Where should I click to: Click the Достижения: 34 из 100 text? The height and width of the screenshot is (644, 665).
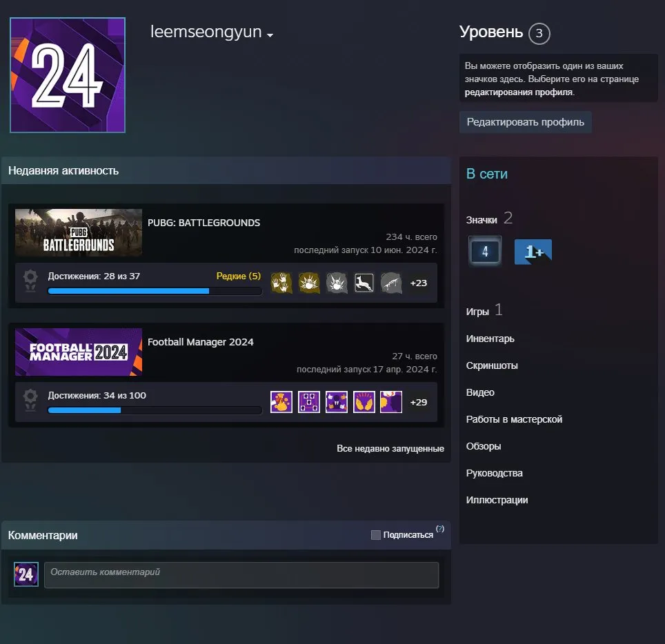(x=97, y=396)
